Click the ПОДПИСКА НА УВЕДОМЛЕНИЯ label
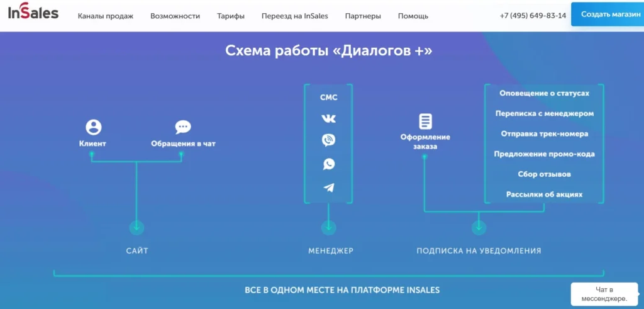 479,250
